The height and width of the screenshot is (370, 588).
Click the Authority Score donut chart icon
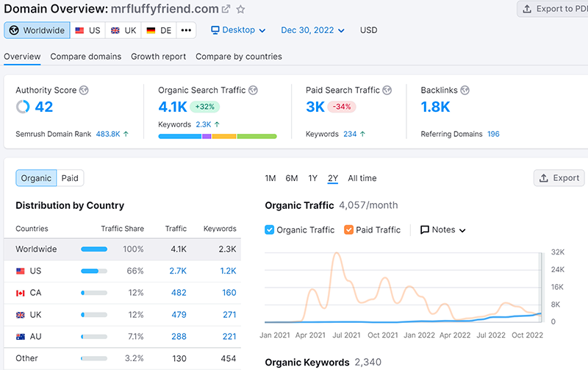coord(23,107)
